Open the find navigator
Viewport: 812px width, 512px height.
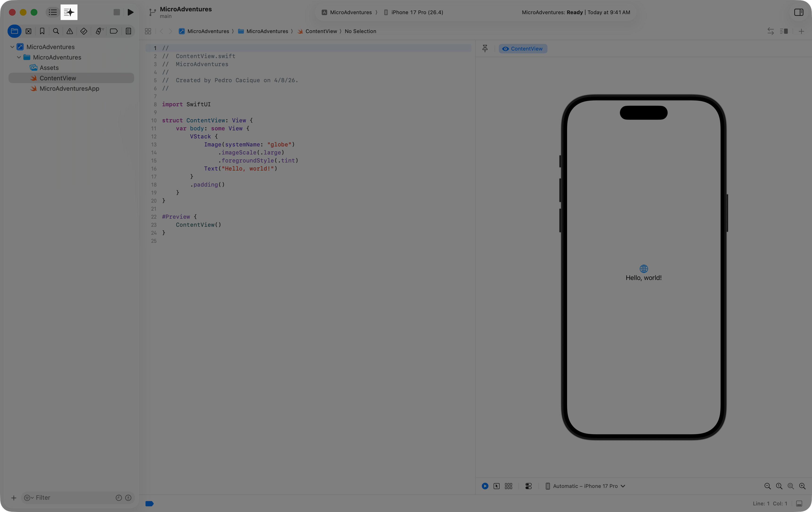coord(56,31)
